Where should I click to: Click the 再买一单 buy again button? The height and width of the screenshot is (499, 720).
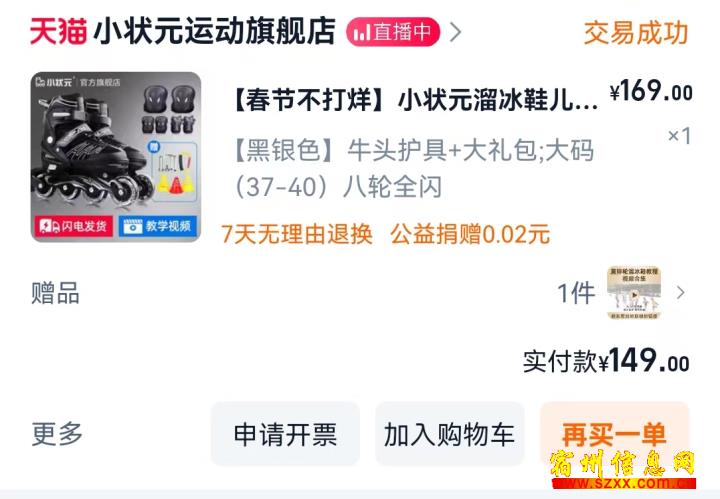click(614, 434)
